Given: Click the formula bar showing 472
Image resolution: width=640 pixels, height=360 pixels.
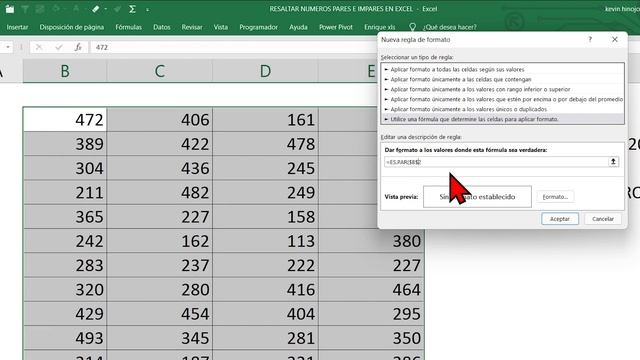Looking at the screenshot, I should 233,47.
